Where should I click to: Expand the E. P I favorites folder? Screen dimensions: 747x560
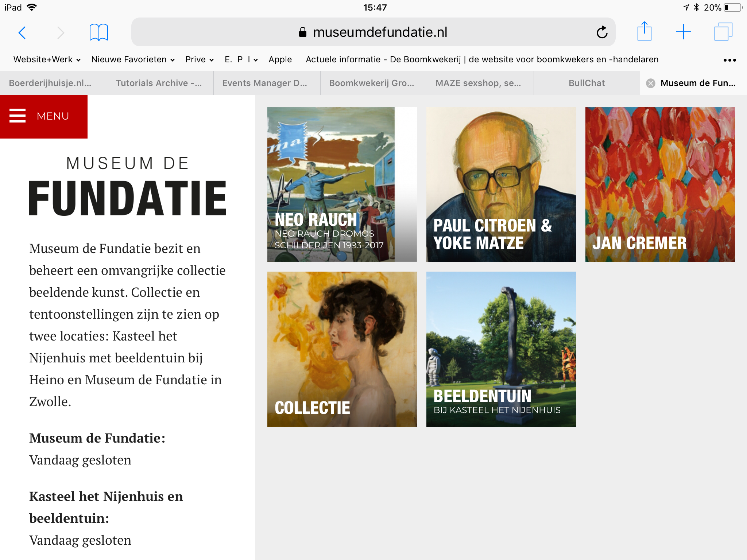point(241,59)
